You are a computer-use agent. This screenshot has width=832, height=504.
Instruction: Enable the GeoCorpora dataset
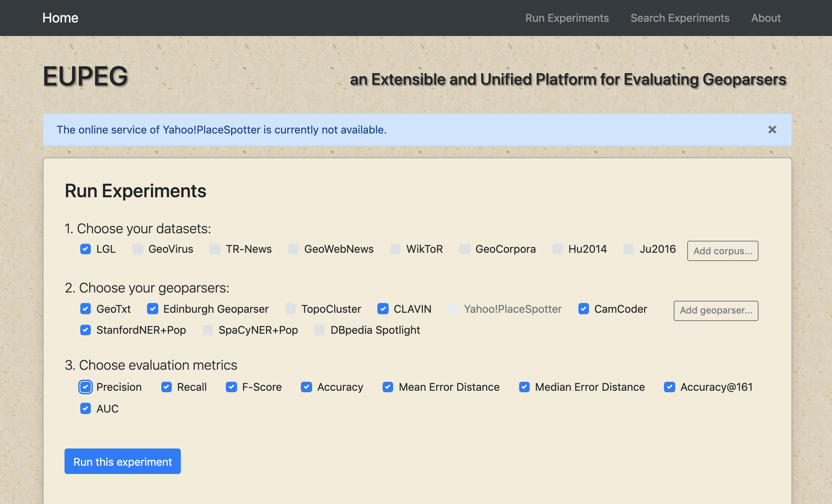(464, 249)
